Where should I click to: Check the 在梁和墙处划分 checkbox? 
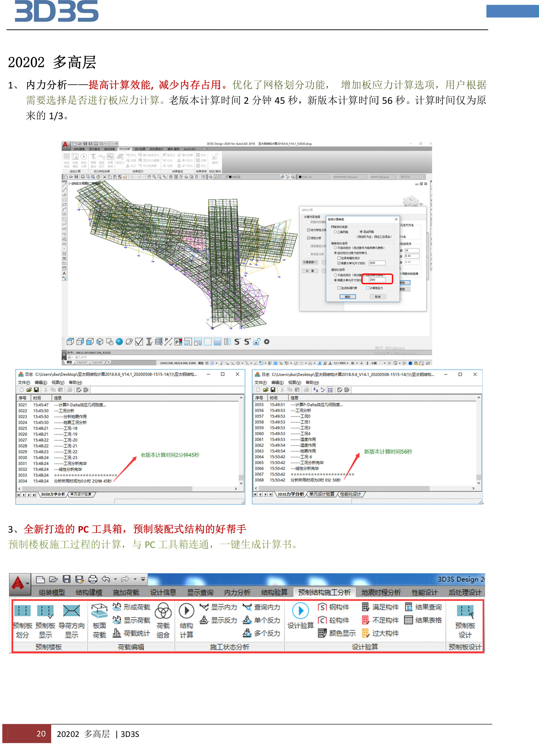pyautogui.click(x=339, y=258)
